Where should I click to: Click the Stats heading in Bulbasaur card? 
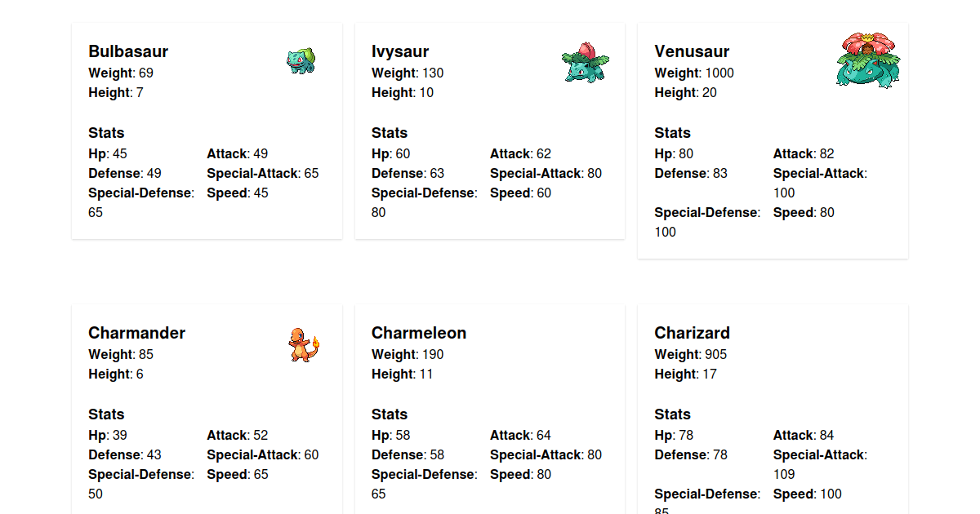(x=106, y=133)
